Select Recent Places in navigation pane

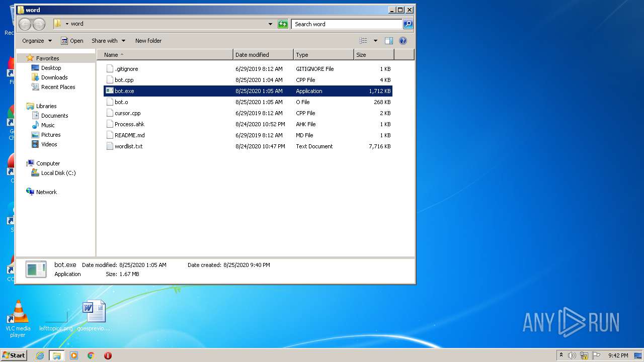(x=58, y=87)
